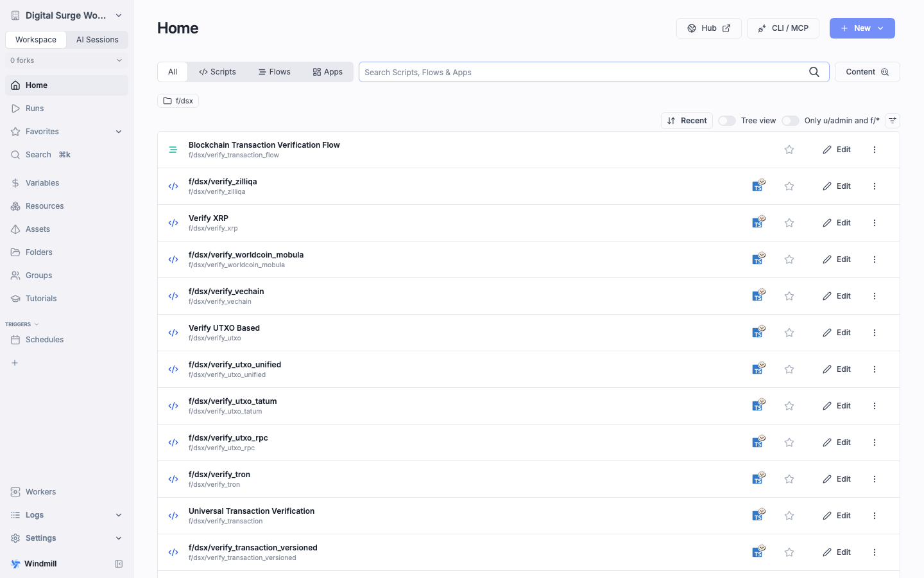The height and width of the screenshot is (578, 924).
Task: Open CLI / MCP setup
Action: (783, 28)
